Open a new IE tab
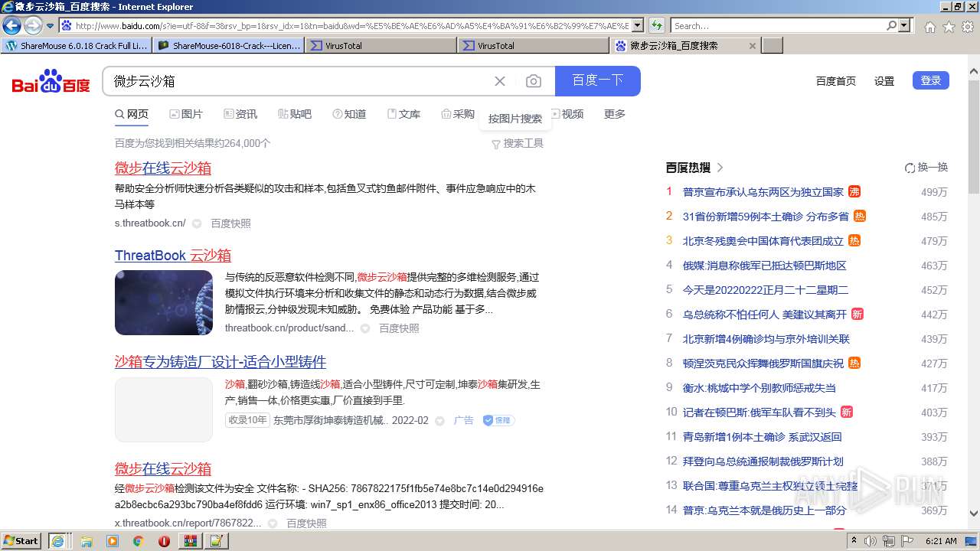Image resolution: width=980 pixels, height=551 pixels. 773,46
